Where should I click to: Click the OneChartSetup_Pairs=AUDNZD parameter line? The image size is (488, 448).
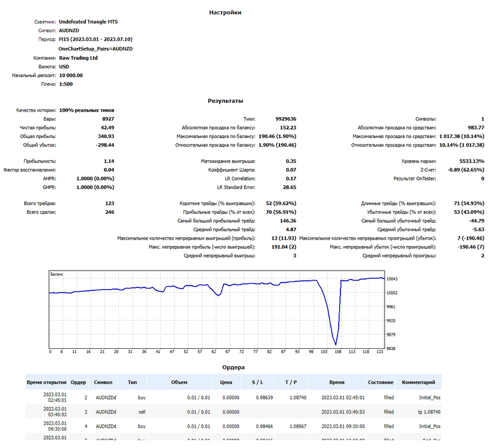[96, 49]
